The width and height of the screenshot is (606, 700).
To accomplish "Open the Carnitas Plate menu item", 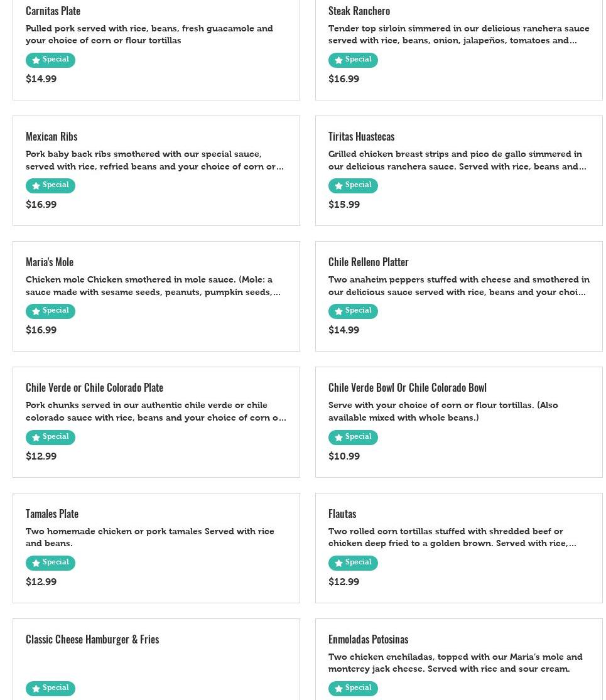I will coord(53,11).
